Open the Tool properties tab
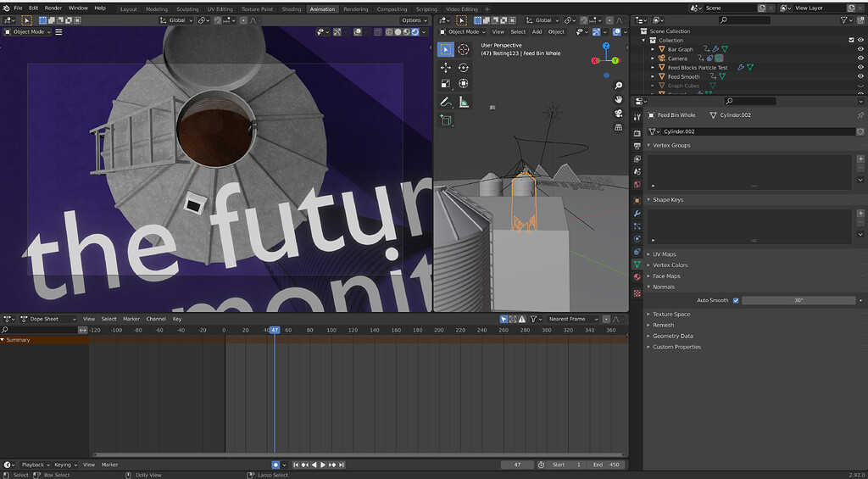 [637, 116]
